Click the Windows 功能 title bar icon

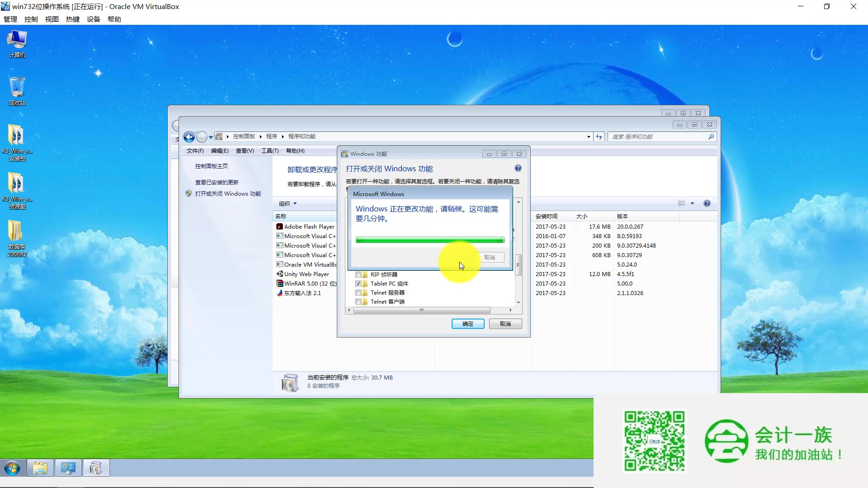pyautogui.click(x=344, y=154)
